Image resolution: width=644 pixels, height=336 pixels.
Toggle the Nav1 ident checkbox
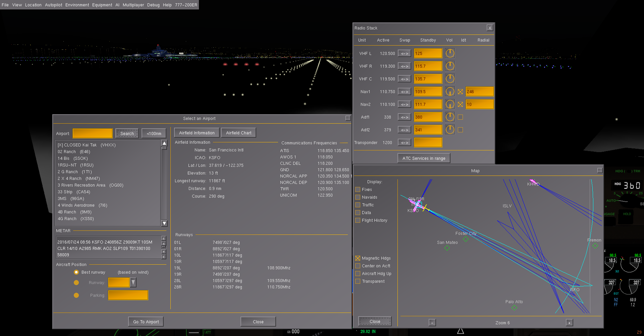[x=460, y=91]
